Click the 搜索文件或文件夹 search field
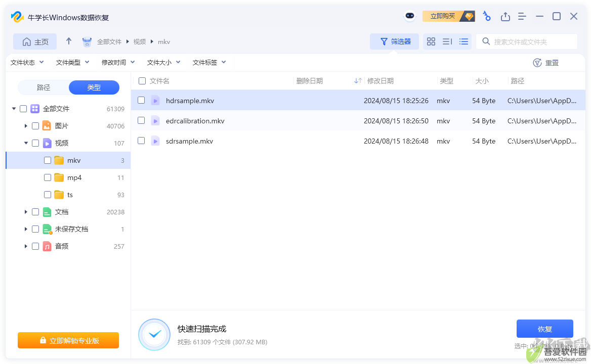591x364 pixels. click(x=527, y=42)
